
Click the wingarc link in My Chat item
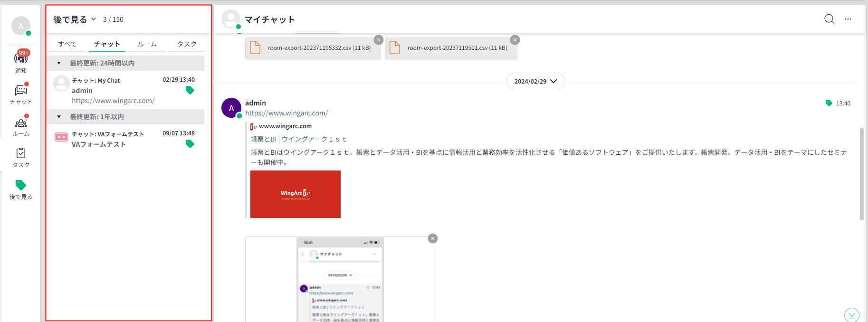(x=113, y=101)
